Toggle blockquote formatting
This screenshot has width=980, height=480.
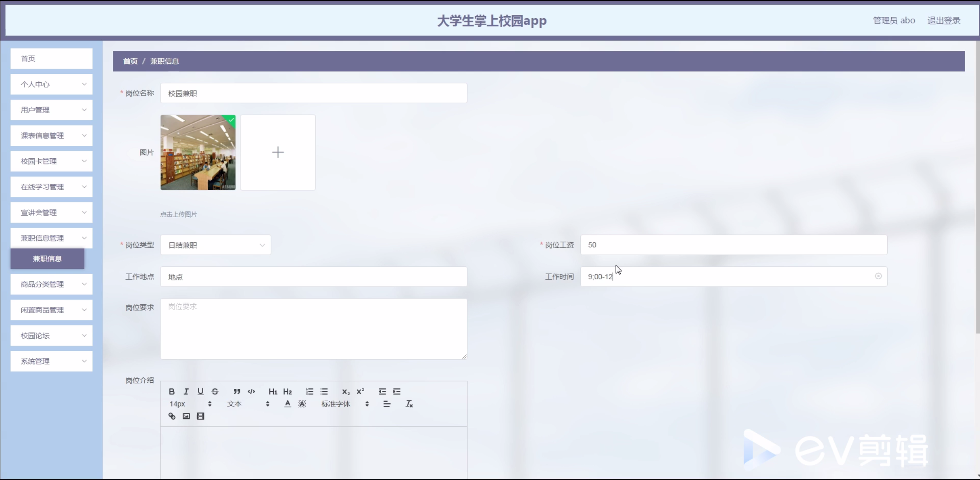click(x=237, y=391)
